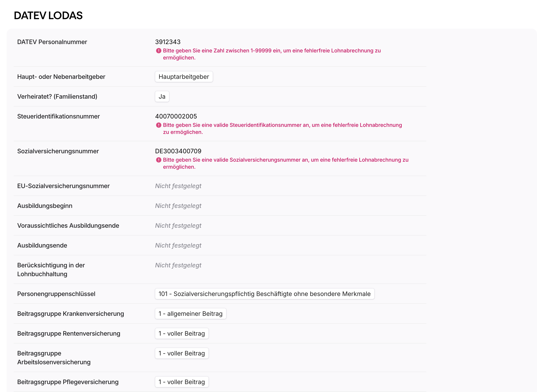Click the warning icon beside Steueridentifikationsnummer message

click(x=159, y=125)
